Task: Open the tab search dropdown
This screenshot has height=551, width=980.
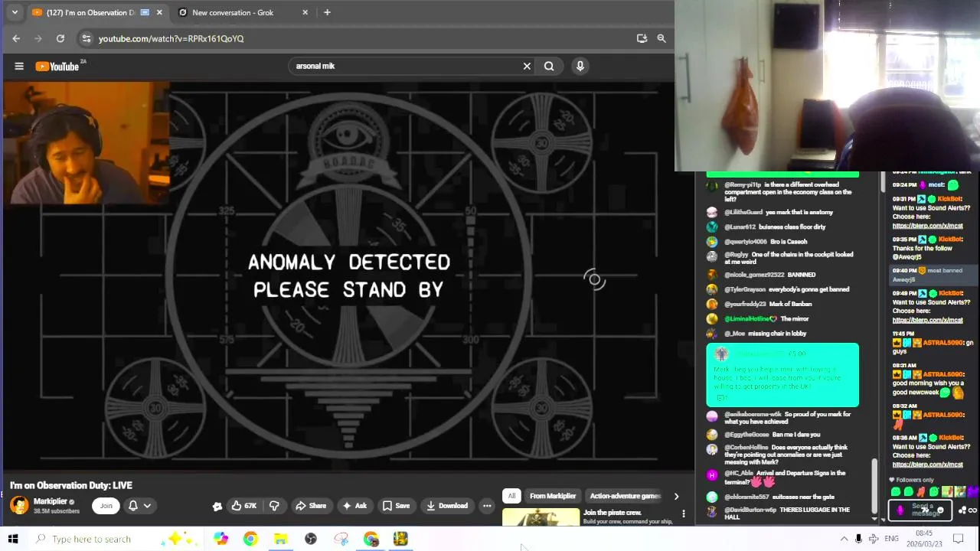Action: pyautogui.click(x=15, y=12)
